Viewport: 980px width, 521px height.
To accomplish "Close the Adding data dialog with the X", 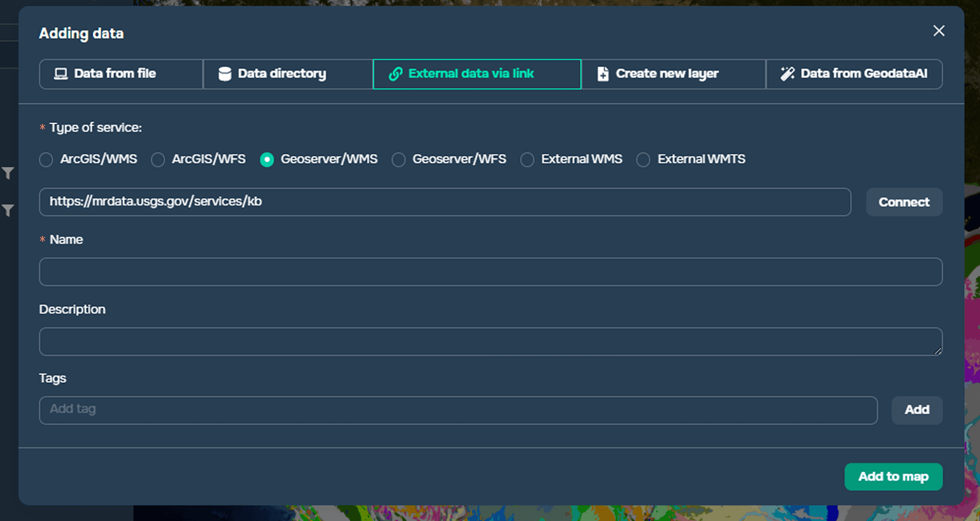I will (x=939, y=31).
